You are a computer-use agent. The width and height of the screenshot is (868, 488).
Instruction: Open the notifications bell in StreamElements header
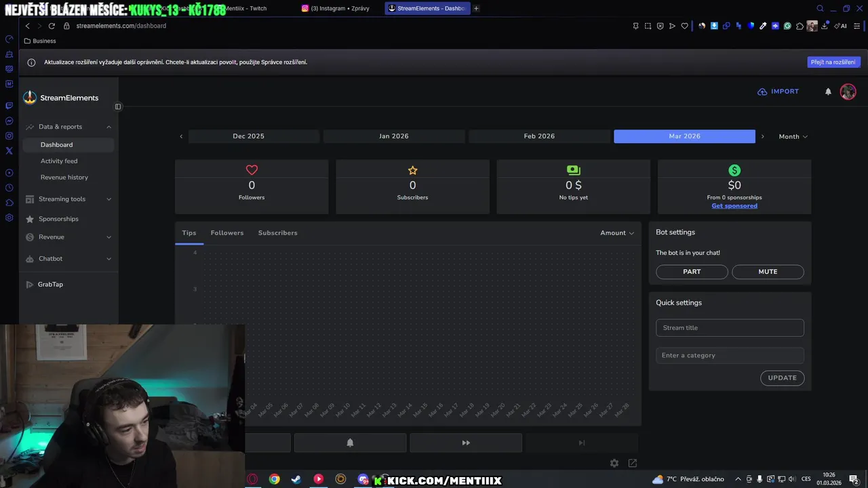[828, 91]
